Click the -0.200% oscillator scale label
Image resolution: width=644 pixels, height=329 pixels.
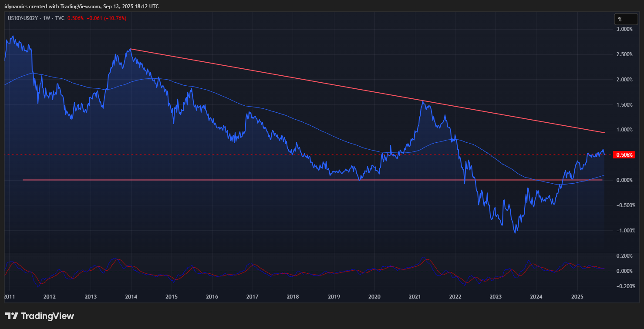623,286
